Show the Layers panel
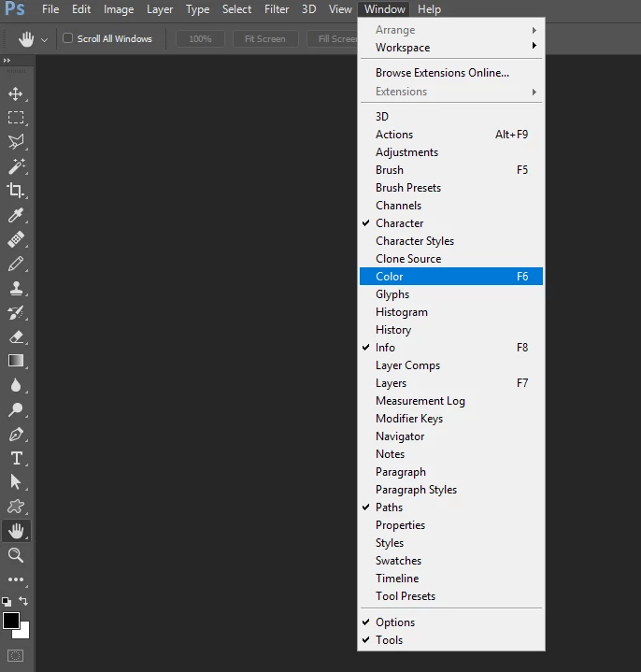Image resolution: width=641 pixels, height=672 pixels. coord(451,383)
